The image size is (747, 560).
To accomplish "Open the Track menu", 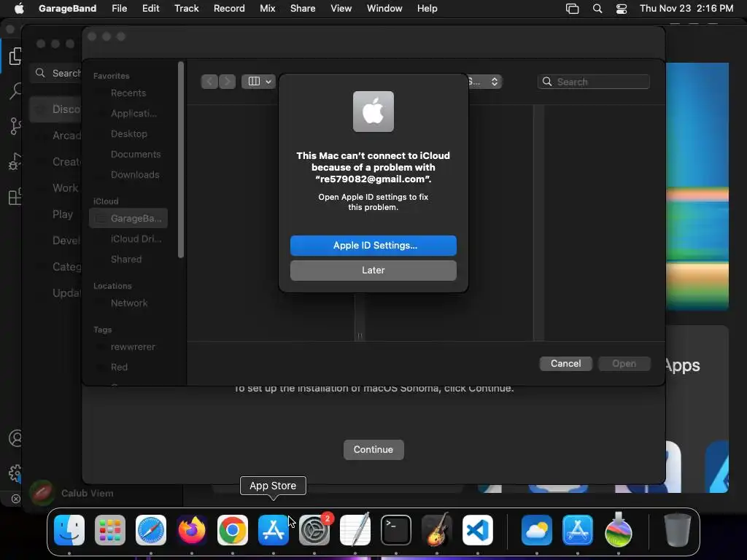I will click(186, 9).
